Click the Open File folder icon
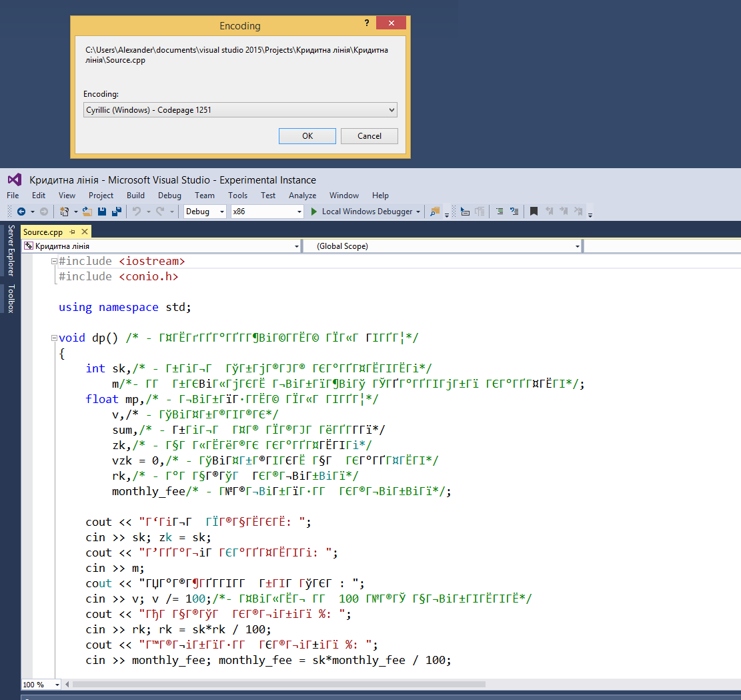 [87, 212]
